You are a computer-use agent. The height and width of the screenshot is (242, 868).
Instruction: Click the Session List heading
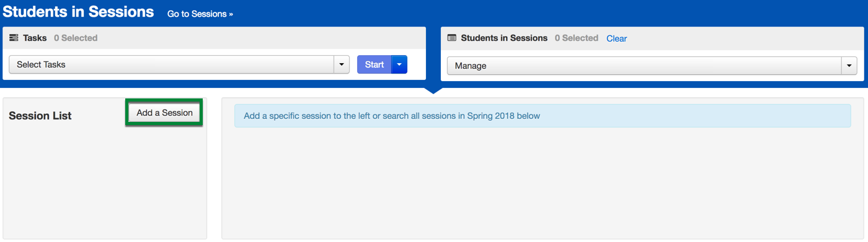tap(40, 116)
